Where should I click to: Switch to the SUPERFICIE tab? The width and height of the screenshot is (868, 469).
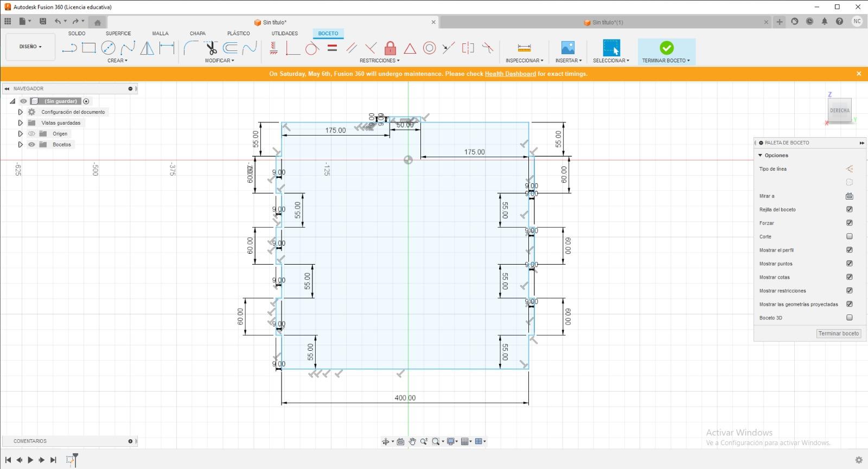[118, 34]
